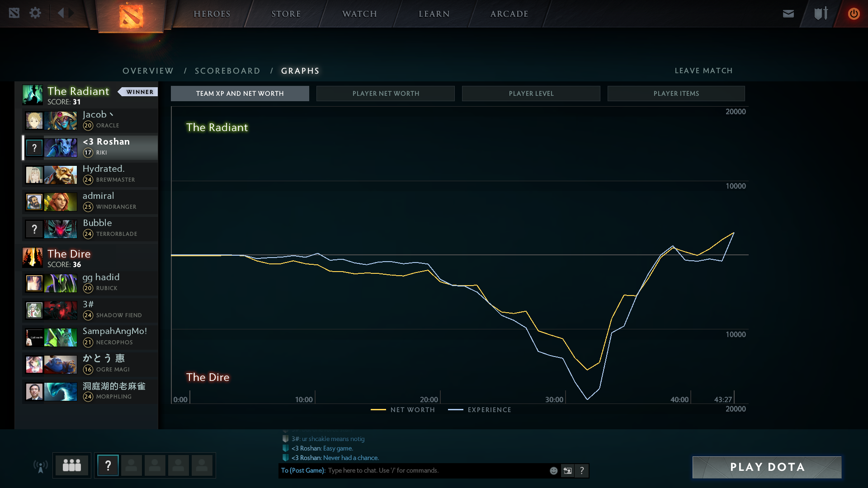Select Ogre Magi hero portrait
Image resolution: width=868 pixels, height=488 pixels.
click(x=61, y=365)
